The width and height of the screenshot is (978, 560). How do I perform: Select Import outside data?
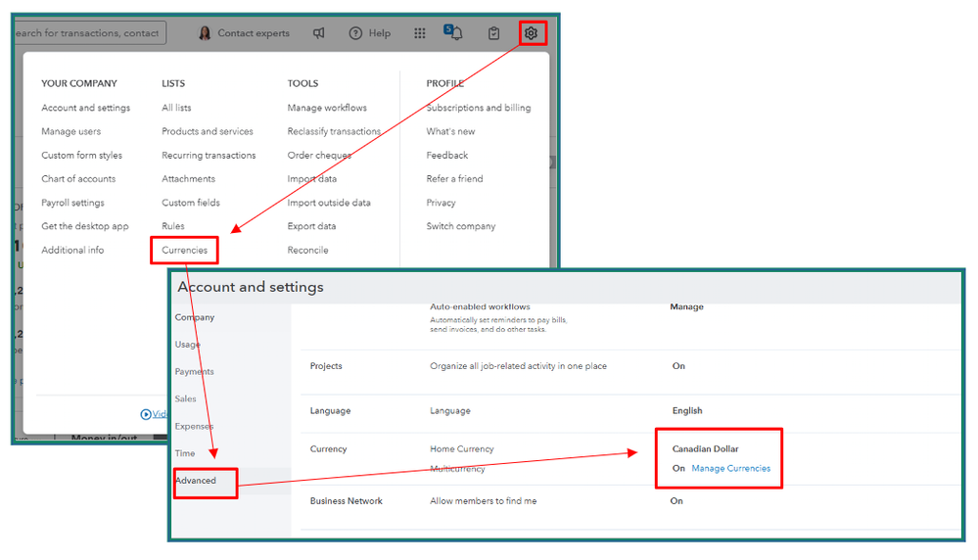click(x=329, y=203)
